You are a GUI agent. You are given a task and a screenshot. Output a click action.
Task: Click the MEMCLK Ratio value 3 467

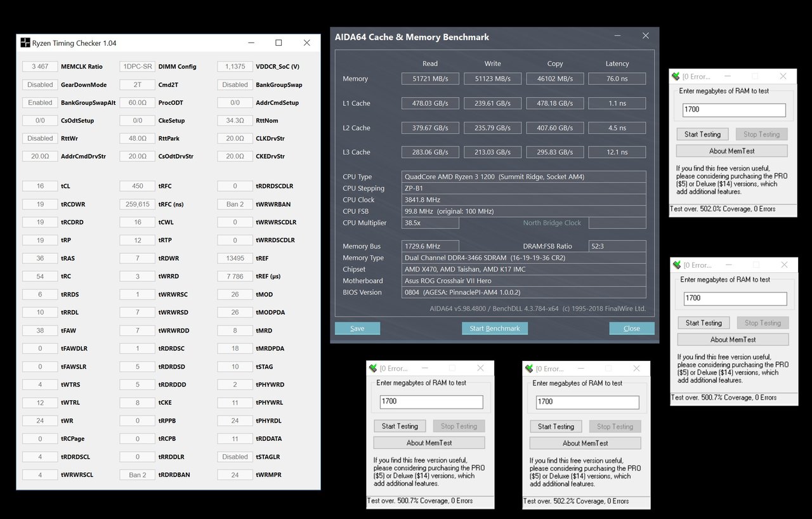pyautogui.click(x=40, y=67)
